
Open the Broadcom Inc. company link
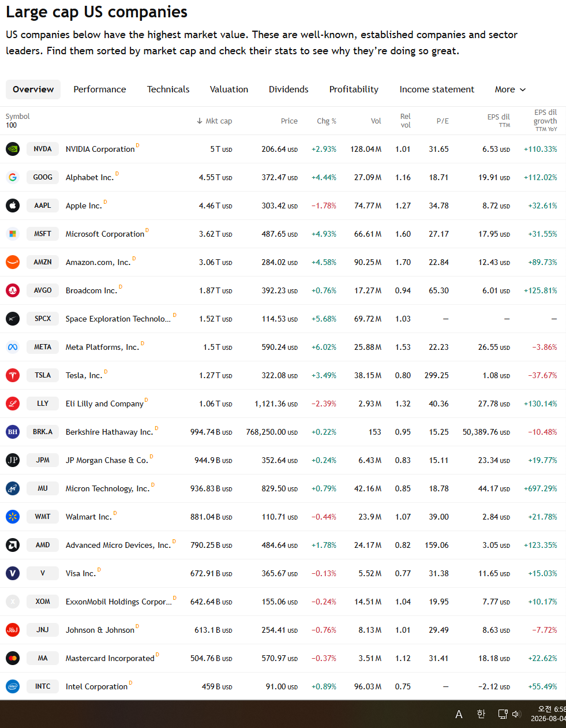[91, 291]
